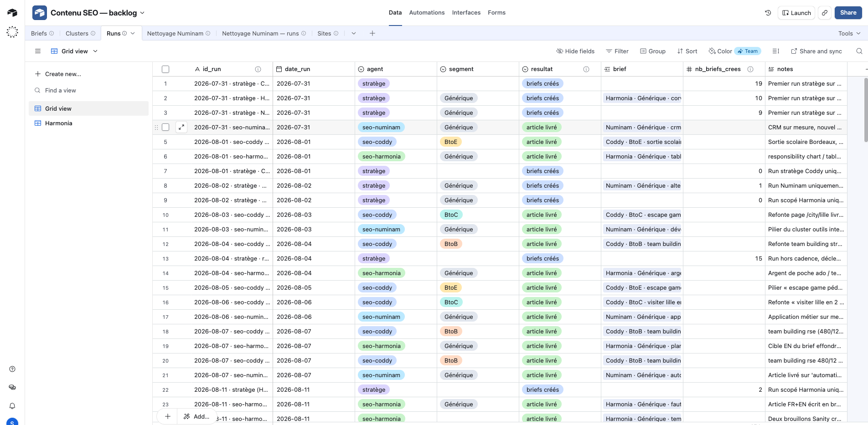Click the Airtable home logo icon
The width and height of the screenshot is (868, 425).
tap(12, 13)
